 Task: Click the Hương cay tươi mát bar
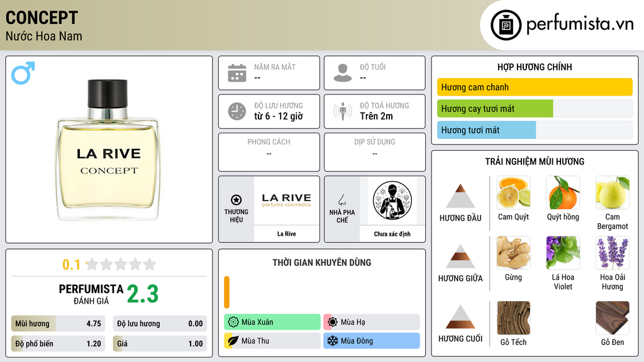tap(535, 109)
